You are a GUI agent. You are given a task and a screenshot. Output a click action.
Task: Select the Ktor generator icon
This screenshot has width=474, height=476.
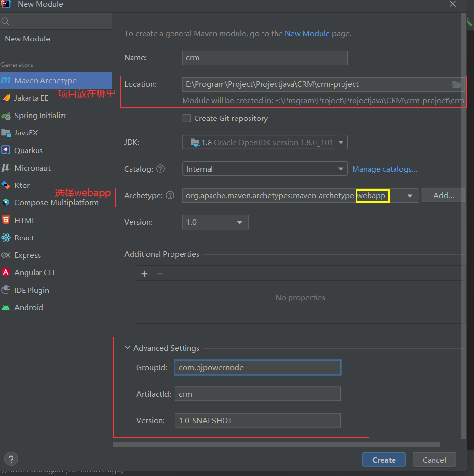coord(6,185)
